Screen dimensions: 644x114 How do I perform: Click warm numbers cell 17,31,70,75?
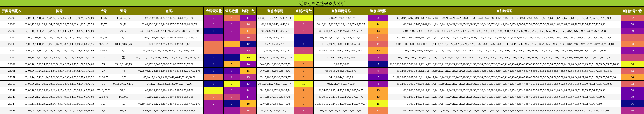coord(123,18)
